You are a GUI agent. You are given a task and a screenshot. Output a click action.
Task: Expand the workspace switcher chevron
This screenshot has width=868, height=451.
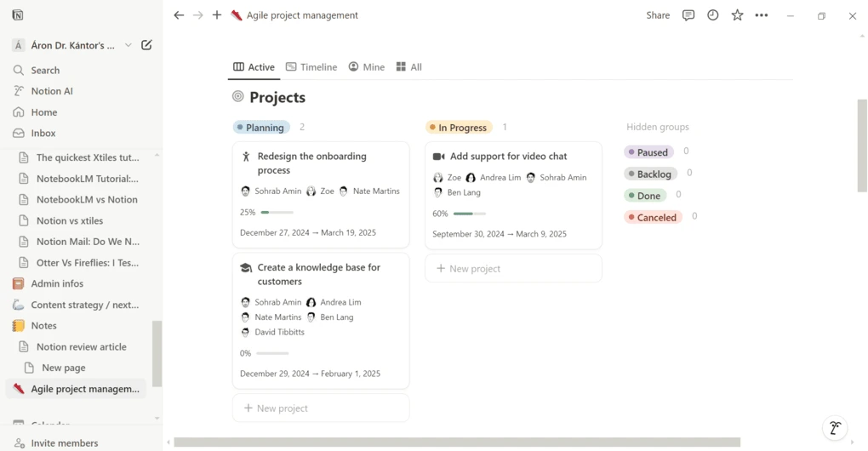coord(128,45)
